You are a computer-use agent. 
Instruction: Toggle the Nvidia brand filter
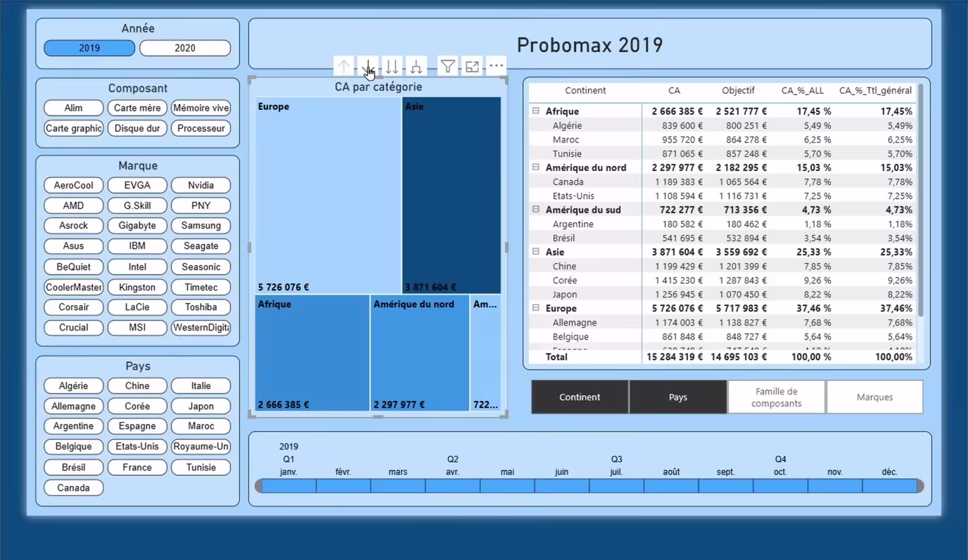[201, 185]
